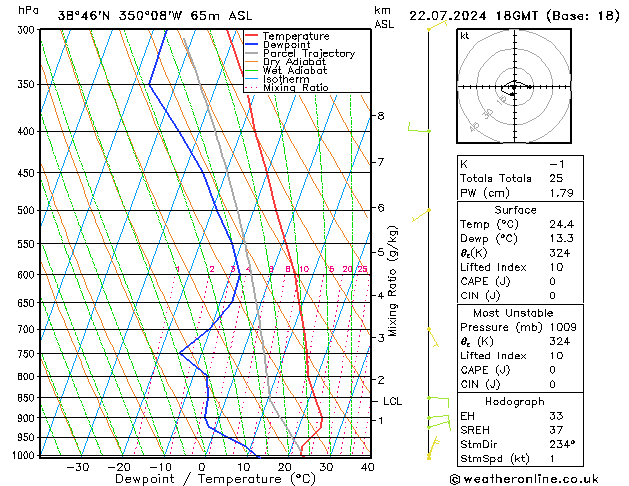Click the kt label in hodograph
The height and width of the screenshot is (486, 629).
465,36
